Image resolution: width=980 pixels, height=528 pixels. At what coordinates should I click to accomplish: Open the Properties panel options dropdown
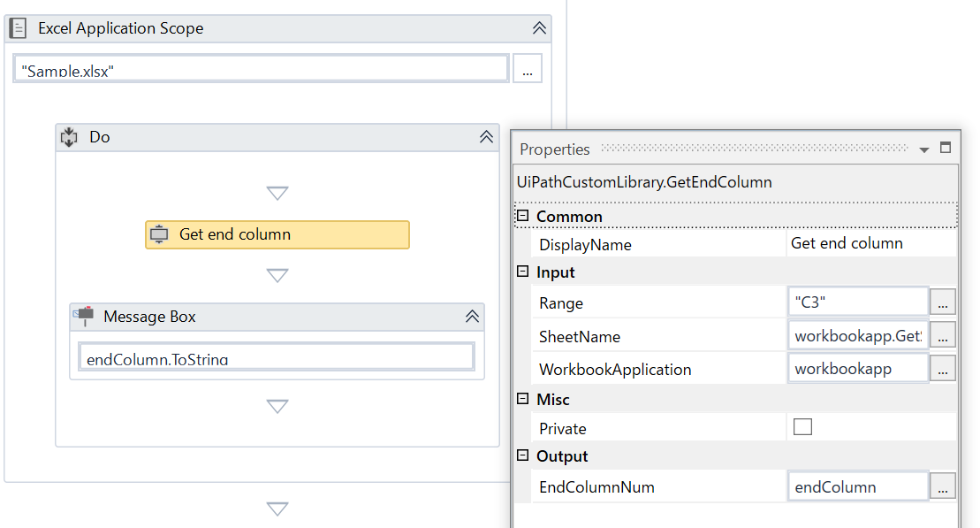tap(924, 149)
